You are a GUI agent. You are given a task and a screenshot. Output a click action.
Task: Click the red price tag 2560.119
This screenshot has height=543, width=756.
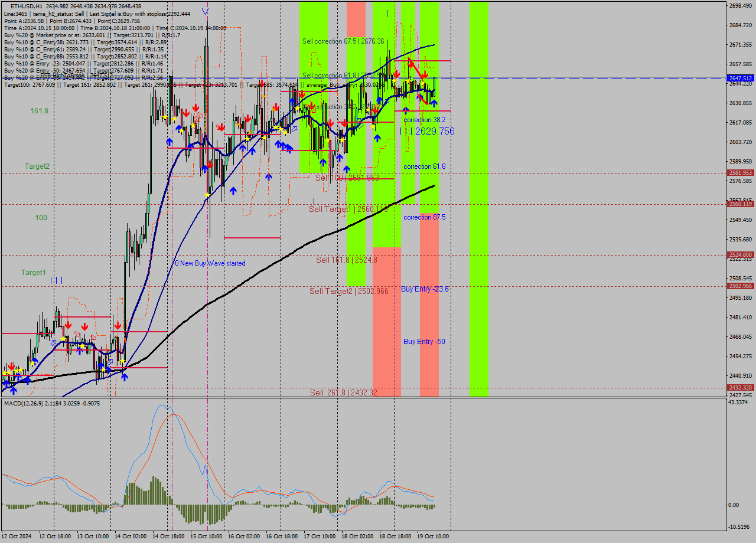click(741, 204)
